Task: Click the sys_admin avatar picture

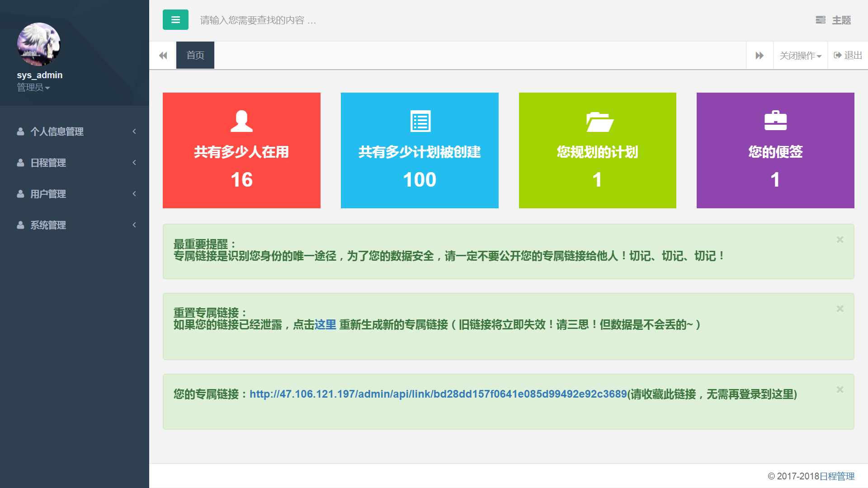Action: [x=39, y=44]
